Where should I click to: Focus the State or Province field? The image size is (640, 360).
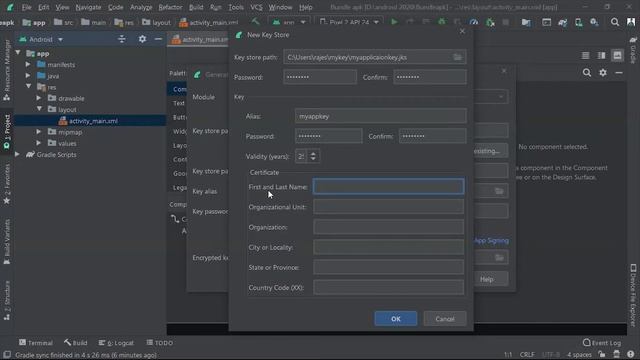tap(388, 267)
